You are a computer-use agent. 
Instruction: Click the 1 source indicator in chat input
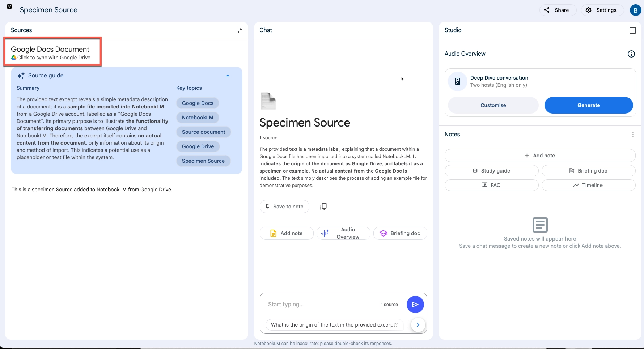pyautogui.click(x=389, y=305)
